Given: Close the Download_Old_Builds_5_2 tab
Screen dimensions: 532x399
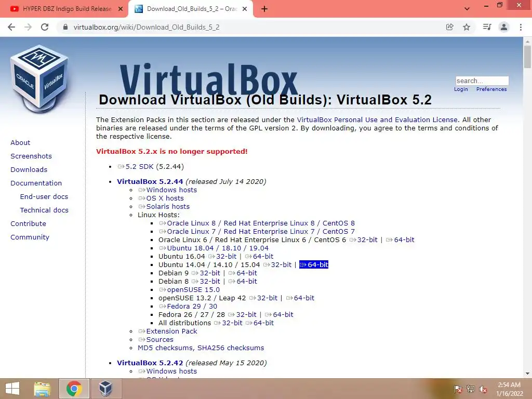Looking at the screenshot, I should [245, 9].
